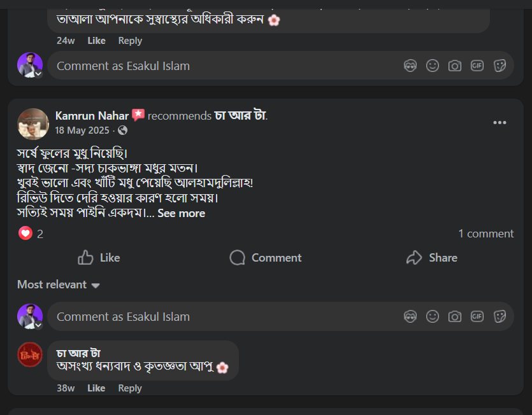Open the Like button on Kamrun Nahar's post
The width and height of the screenshot is (532, 415).
point(98,258)
